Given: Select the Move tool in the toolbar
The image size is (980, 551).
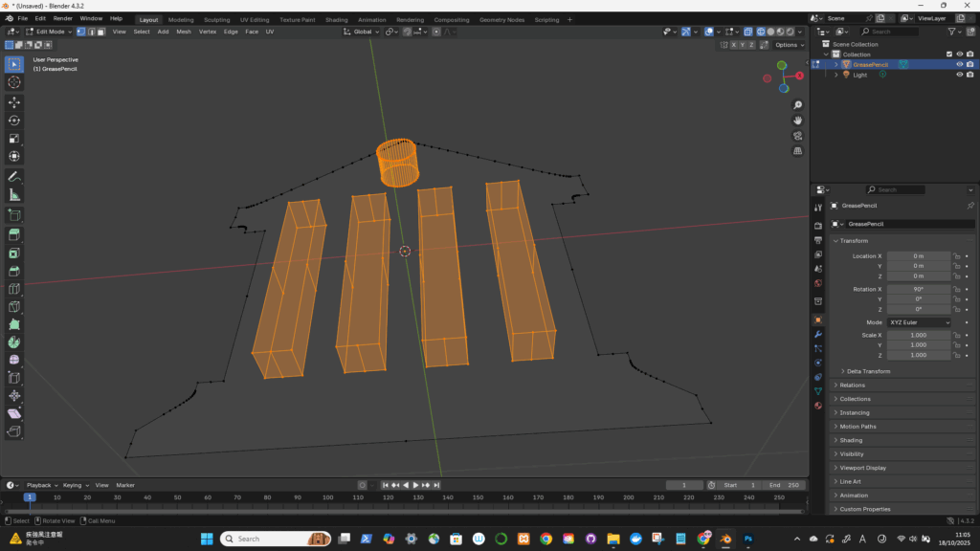Looking at the screenshot, I should click(14, 102).
